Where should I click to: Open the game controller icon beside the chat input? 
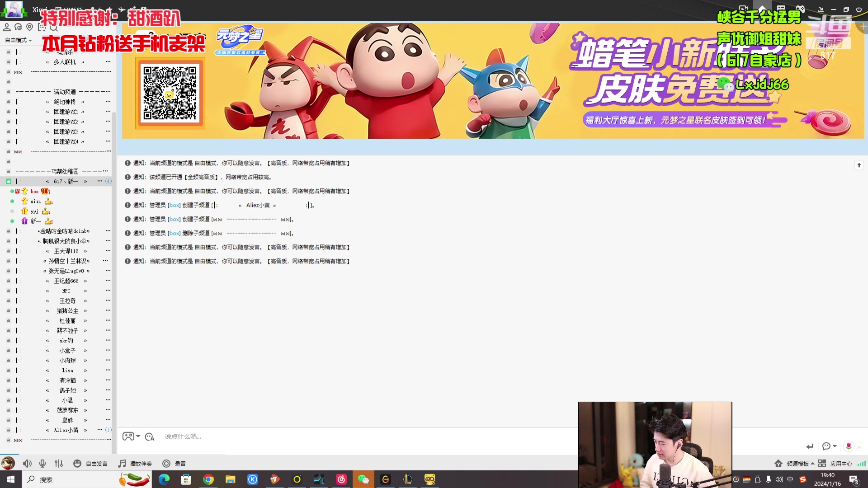coord(128,436)
